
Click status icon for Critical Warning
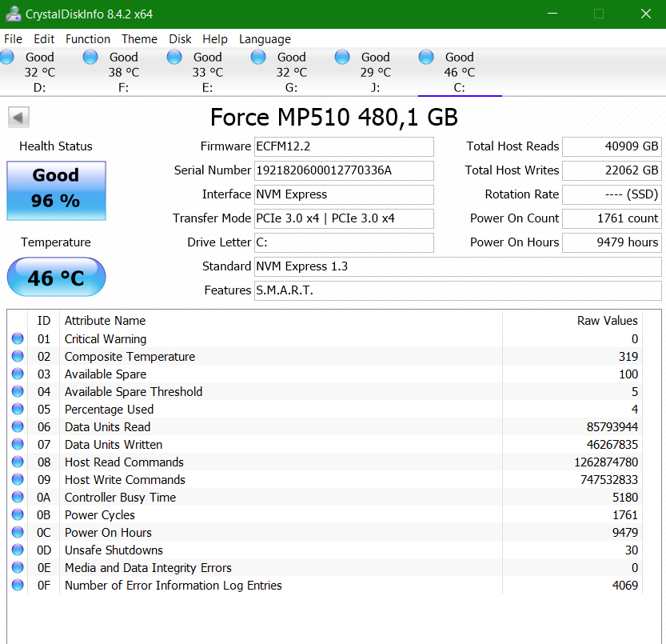tap(18, 338)
